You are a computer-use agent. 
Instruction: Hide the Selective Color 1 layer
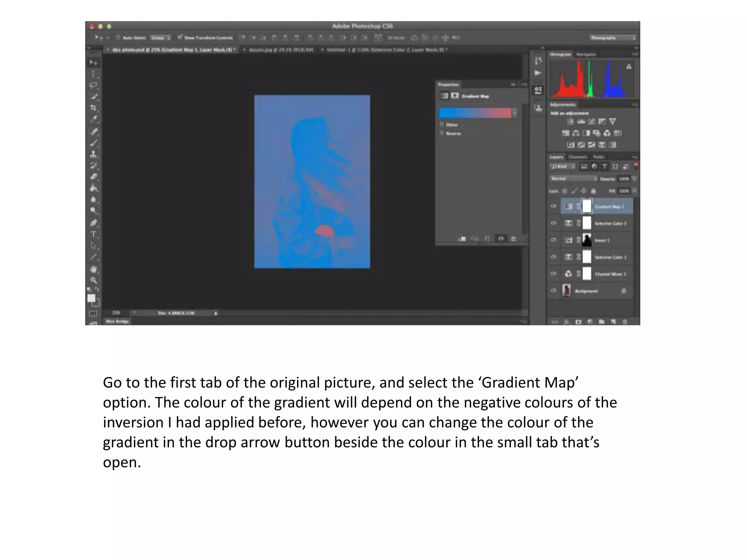pos(553,257)
